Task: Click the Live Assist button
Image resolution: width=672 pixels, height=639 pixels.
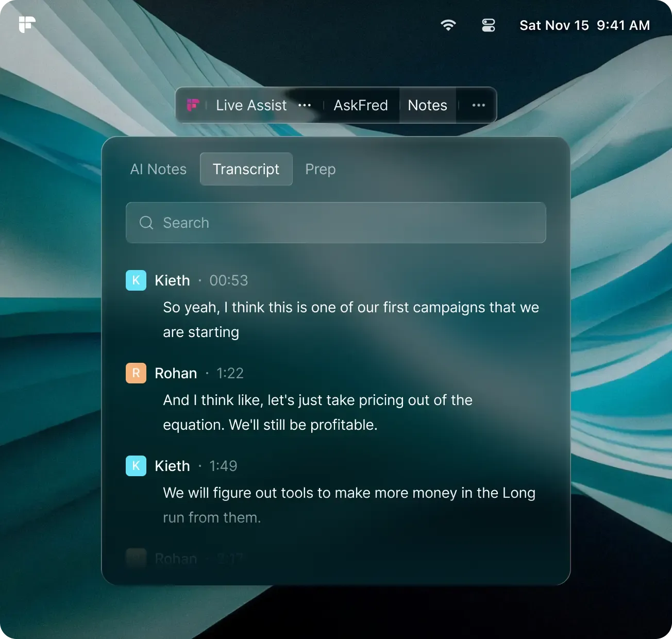Action: (x=251, y=105)
